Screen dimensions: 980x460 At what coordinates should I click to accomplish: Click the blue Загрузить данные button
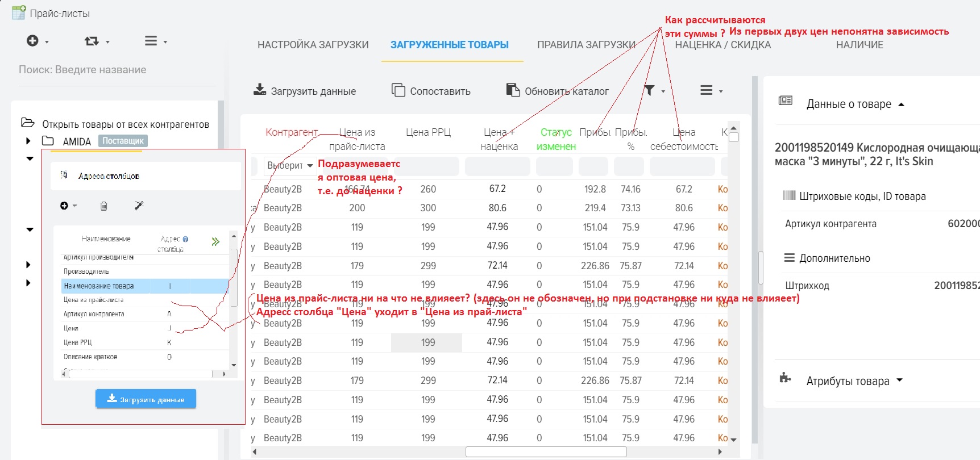(x=146, y=399)
